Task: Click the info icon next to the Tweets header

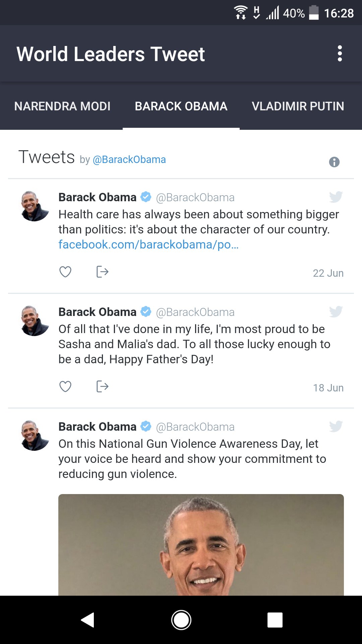Action: coord(335,162)
